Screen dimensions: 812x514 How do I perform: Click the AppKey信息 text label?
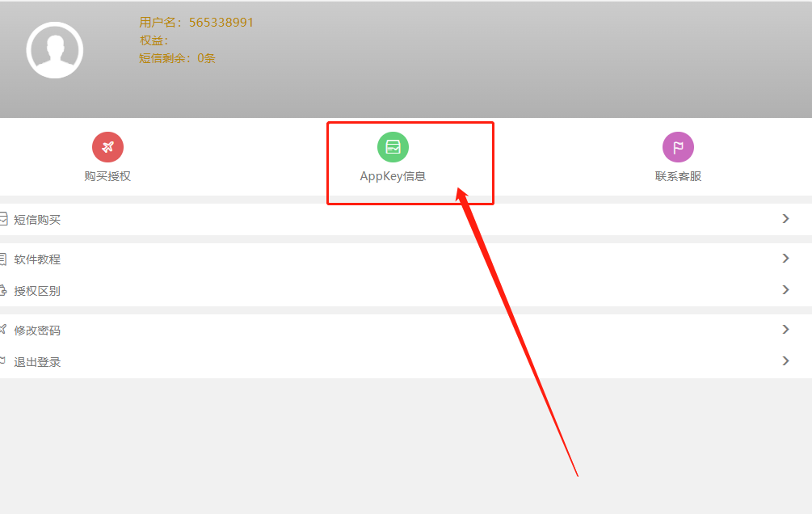pyautogui.click(x=393, y=176)
